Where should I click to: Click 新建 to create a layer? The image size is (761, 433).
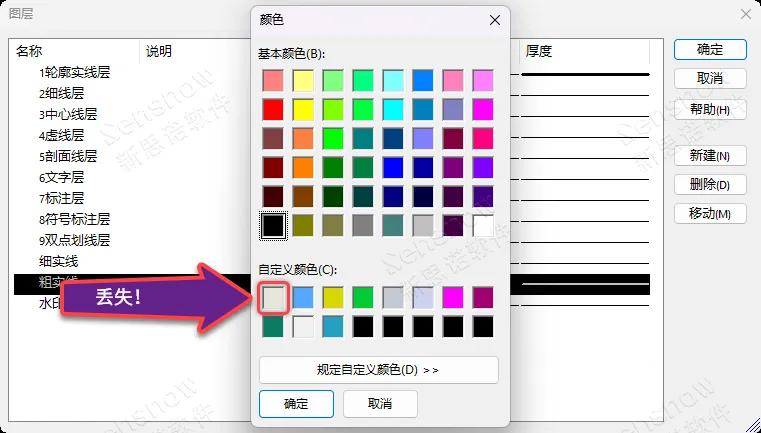pos(710,156)
